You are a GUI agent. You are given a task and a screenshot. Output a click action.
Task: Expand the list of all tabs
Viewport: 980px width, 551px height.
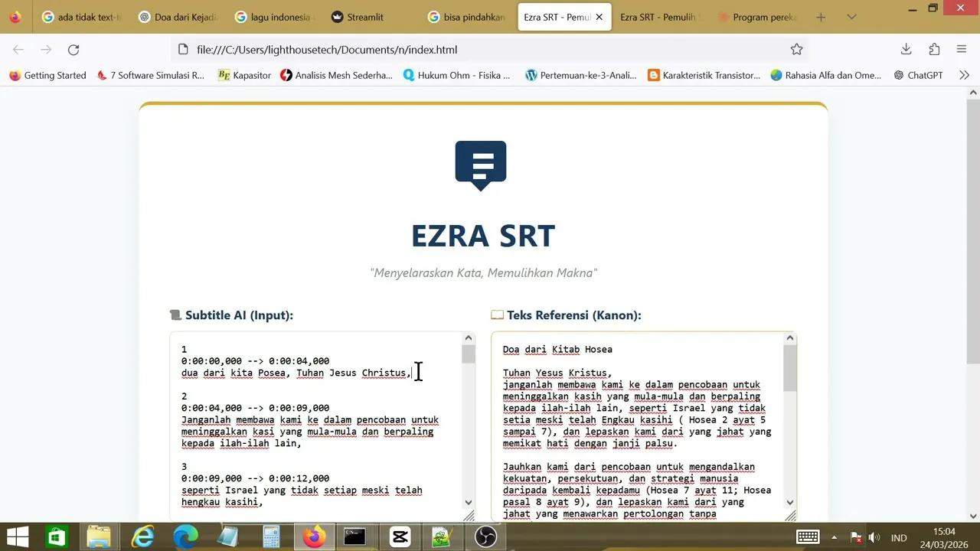tap(851, 17)
